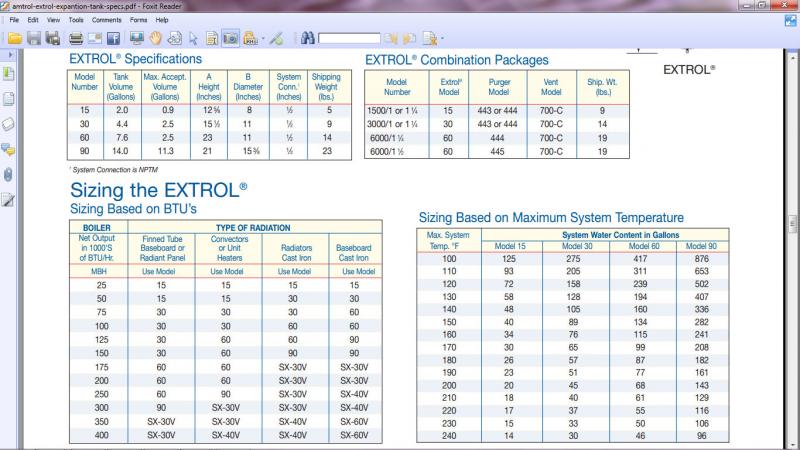Click the search options page icon
The image size is (800, 450).
tap(430, 38)
